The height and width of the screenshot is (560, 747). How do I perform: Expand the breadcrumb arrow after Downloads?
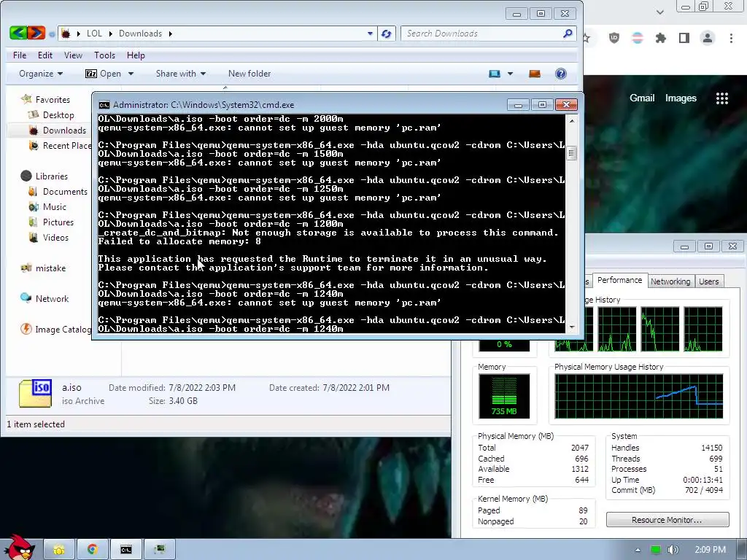point(170,34)
